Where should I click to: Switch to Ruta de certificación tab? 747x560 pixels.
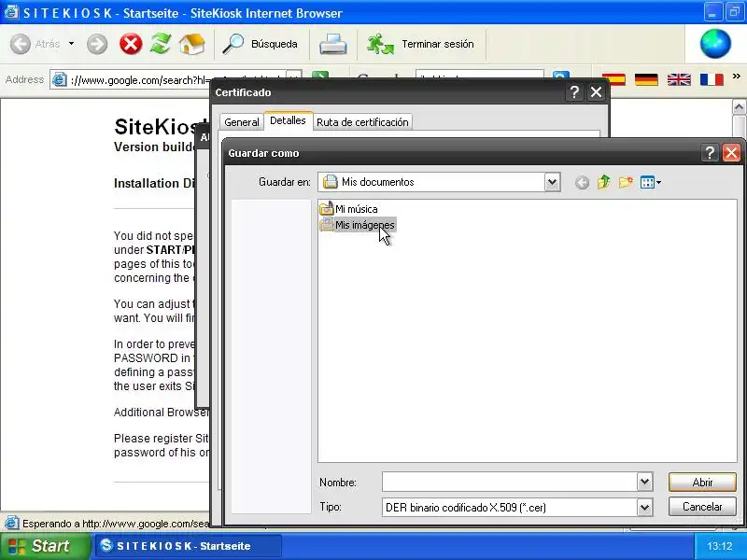click(362, 122)
